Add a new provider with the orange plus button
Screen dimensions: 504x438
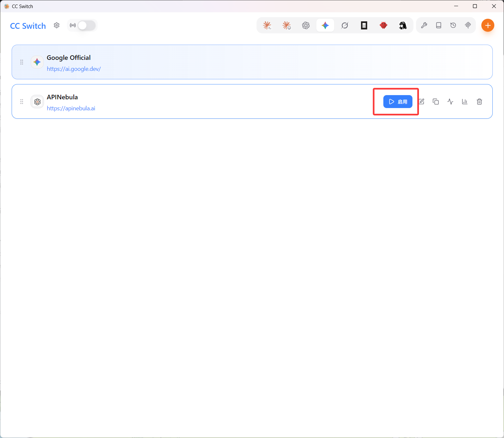point(488,25)
